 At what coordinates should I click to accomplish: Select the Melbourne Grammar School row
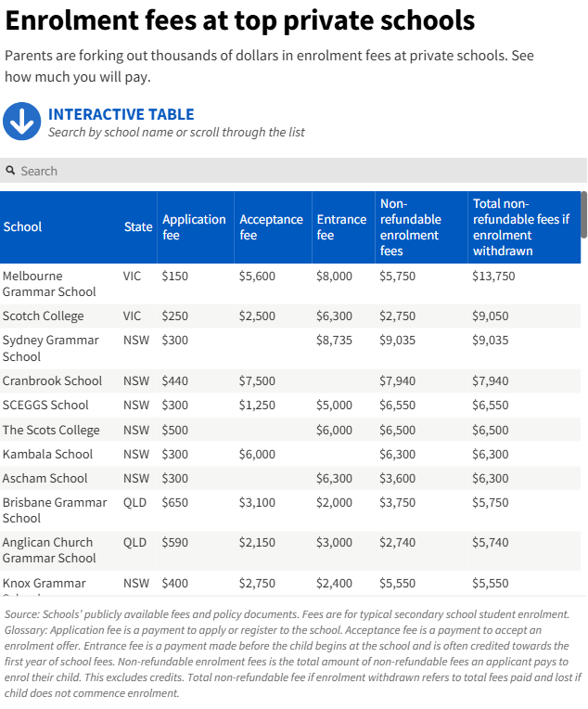coord(49,284)
